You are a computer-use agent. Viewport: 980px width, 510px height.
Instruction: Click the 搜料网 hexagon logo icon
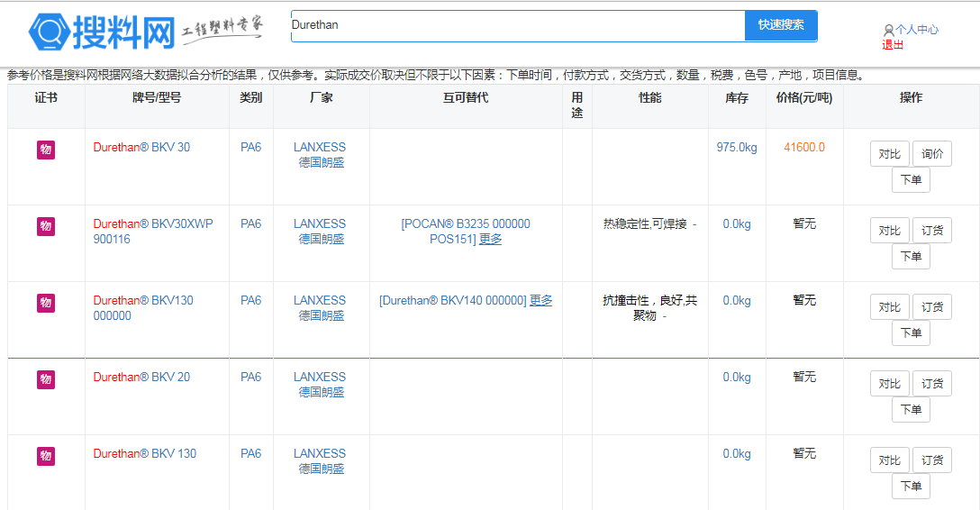pos(49,32)
